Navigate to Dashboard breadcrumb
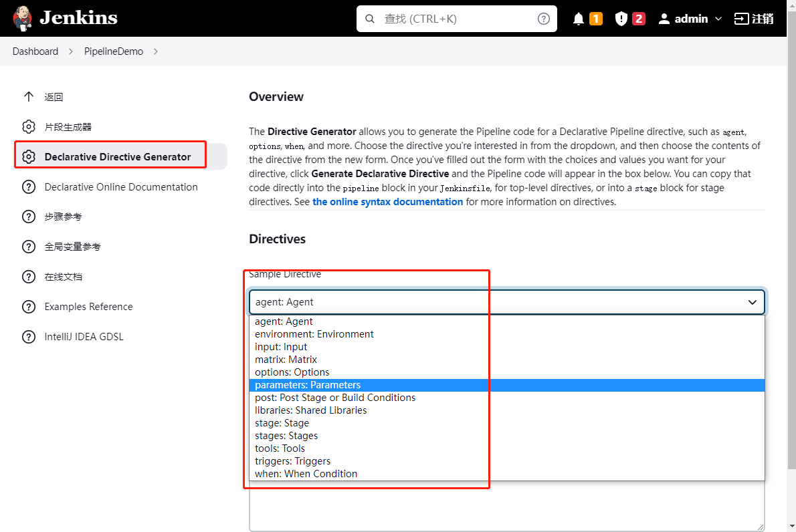Image resolution: width=796 pixels, height=532 pixels. click(35, 51)
